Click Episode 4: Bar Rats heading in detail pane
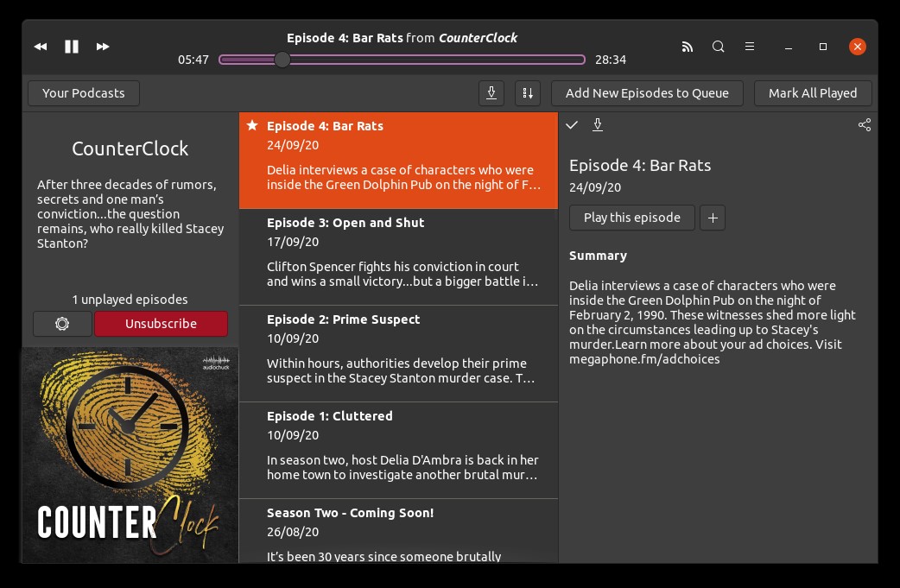Image resolution: width=900 pixels, height=588 pixels. coord(640,165)
